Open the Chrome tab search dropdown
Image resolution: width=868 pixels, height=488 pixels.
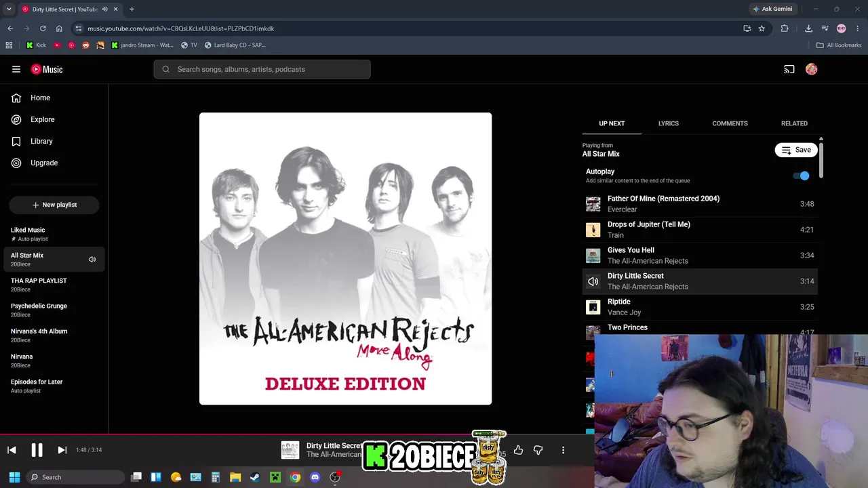(x=9, y=9)
